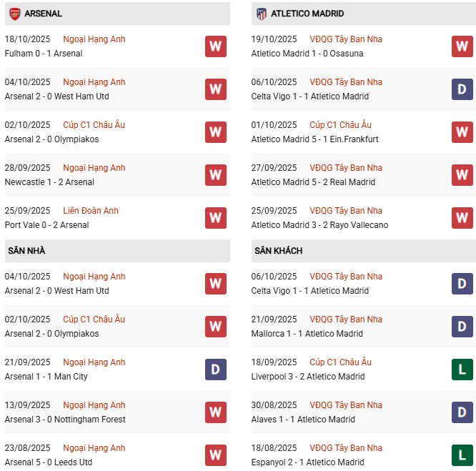Select the SÂN KHÁCH section header
476x471 pixels.
(278, 251)
